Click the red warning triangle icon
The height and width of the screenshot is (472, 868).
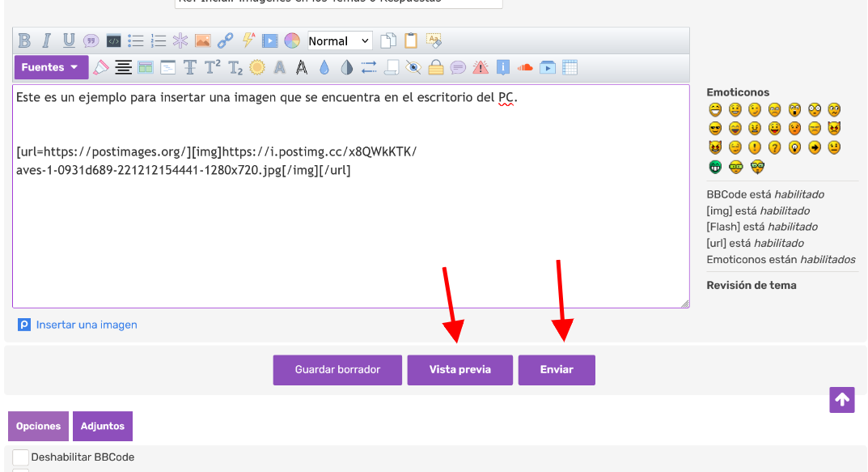point(481,67)
